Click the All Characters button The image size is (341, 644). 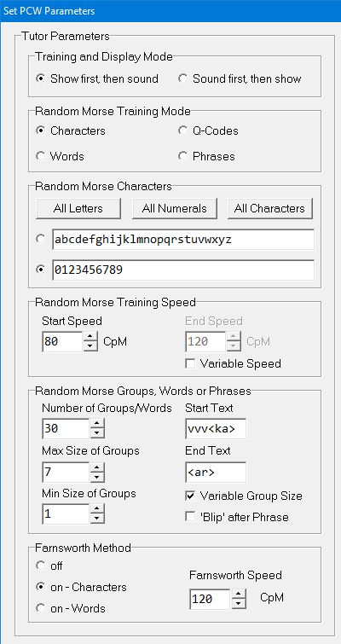coord(270,209)
